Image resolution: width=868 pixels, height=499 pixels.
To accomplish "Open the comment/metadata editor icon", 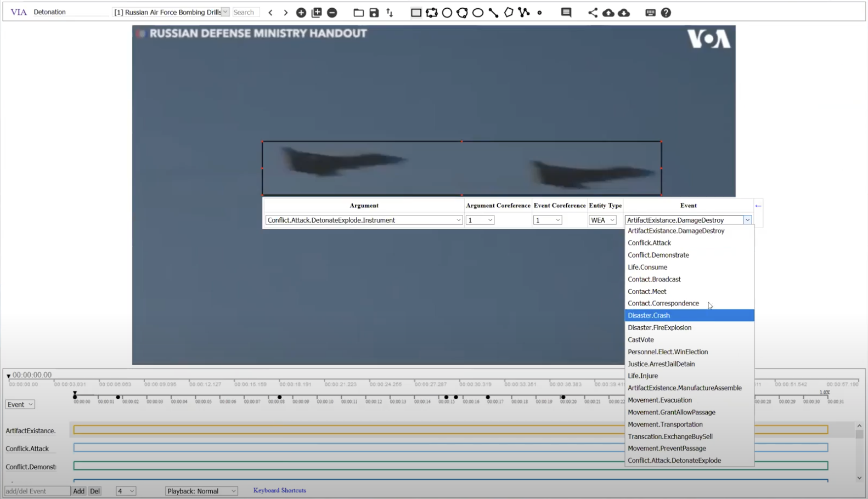I will (566, 13).
